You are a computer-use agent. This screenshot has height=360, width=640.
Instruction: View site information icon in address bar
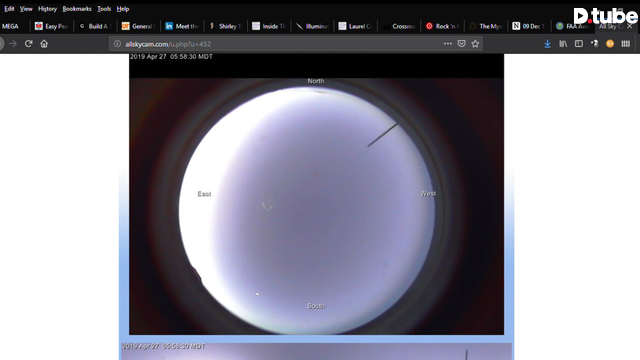tap(117, 44)
